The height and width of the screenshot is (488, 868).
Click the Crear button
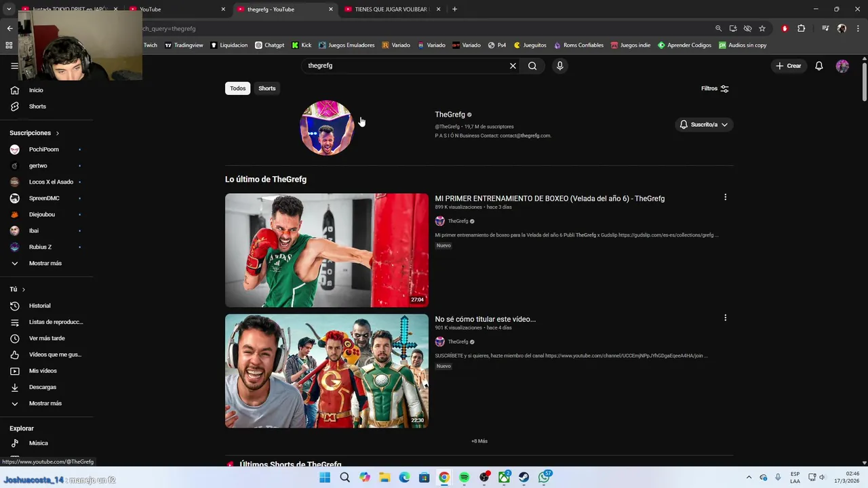[x=789, y=66]
